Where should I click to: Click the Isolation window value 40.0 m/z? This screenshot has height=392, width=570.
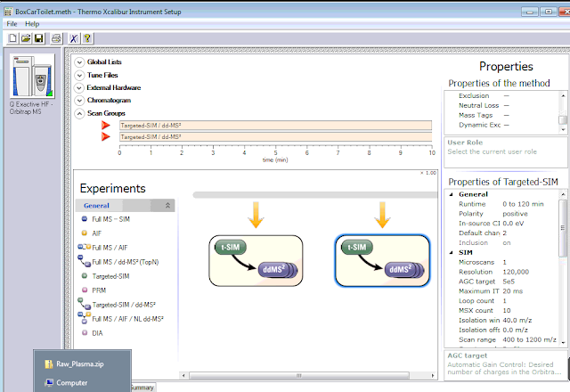point(517,321)
